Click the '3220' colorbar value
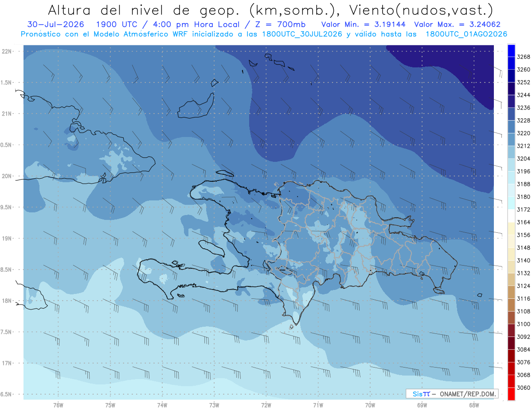 [524, 133]
